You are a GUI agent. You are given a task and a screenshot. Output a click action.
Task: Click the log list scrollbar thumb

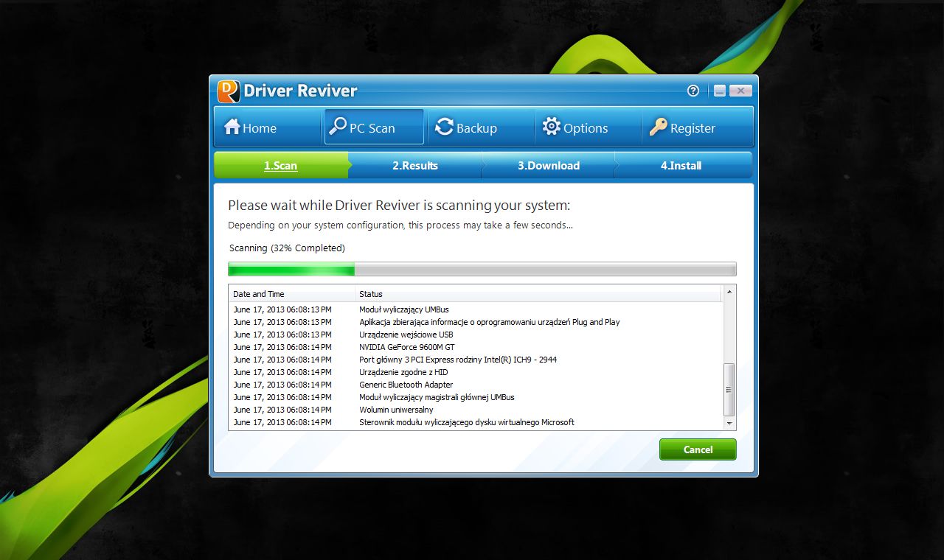pos(729,390)
